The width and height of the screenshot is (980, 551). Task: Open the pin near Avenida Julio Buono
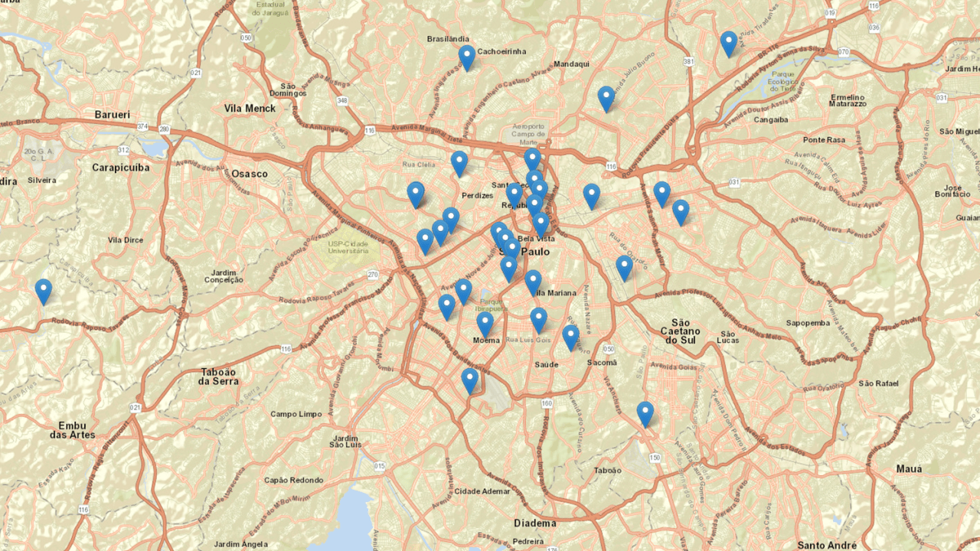[606, 99]
